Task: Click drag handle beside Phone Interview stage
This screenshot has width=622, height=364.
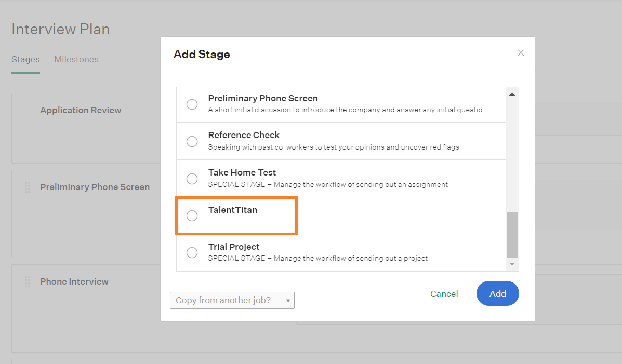Action: pos(28,281)
